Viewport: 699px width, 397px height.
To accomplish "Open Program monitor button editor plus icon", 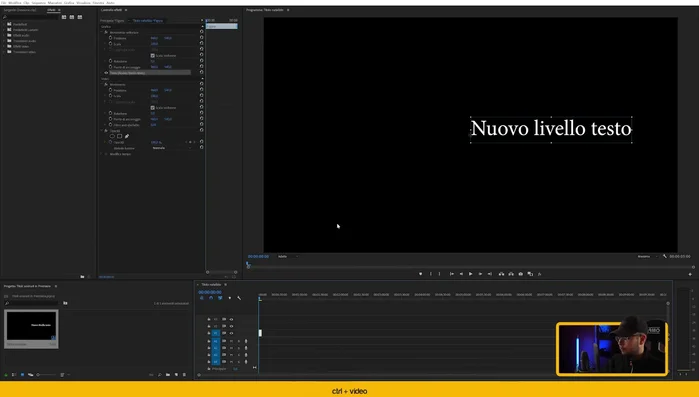I will pyautogui.click(x=690, y=274).
